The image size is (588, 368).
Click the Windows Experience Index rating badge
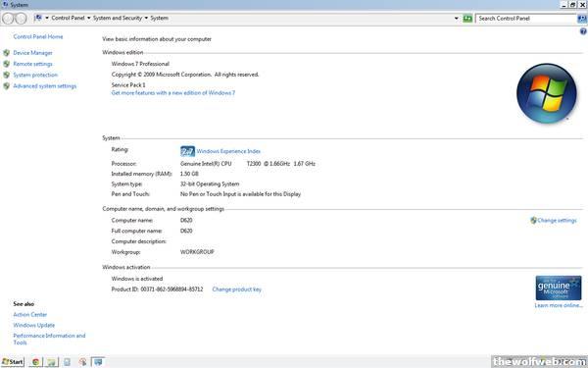coord(187,151)
